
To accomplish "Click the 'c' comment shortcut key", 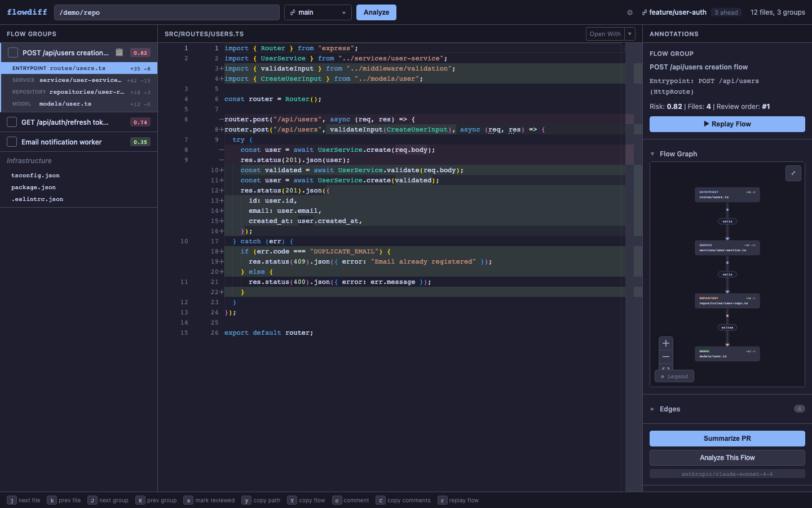I will [337, 500].
